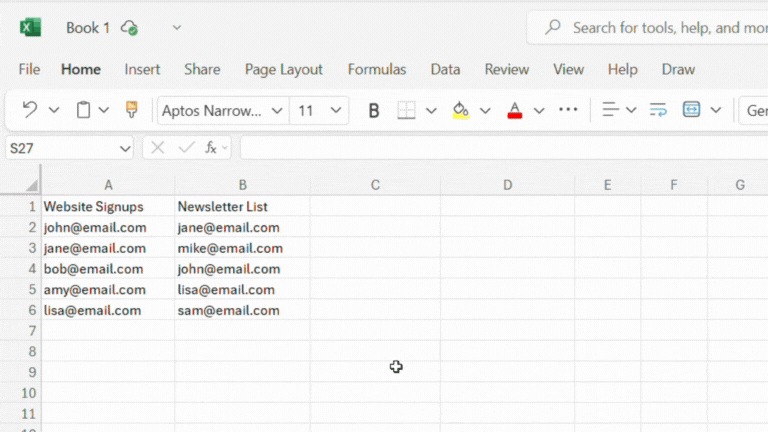
Task: Select cell B2 jane@email.com
Action: coord(242,228)
